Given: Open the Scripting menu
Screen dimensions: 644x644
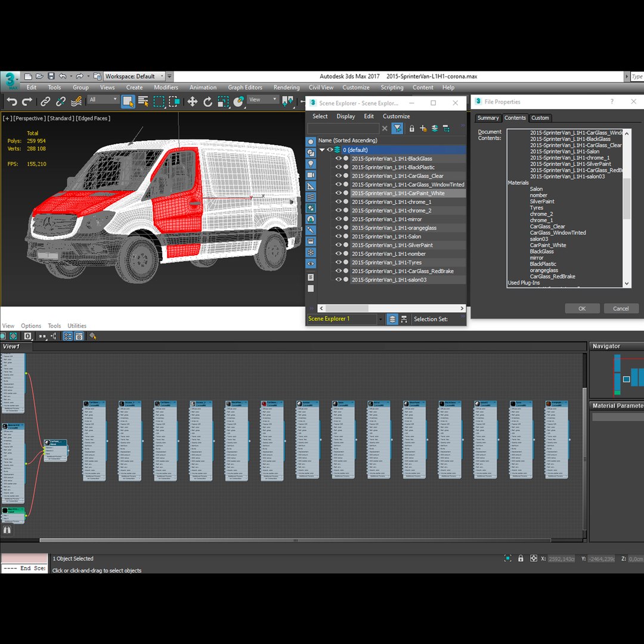Looking at the screenshot, I should coord(392,88).
